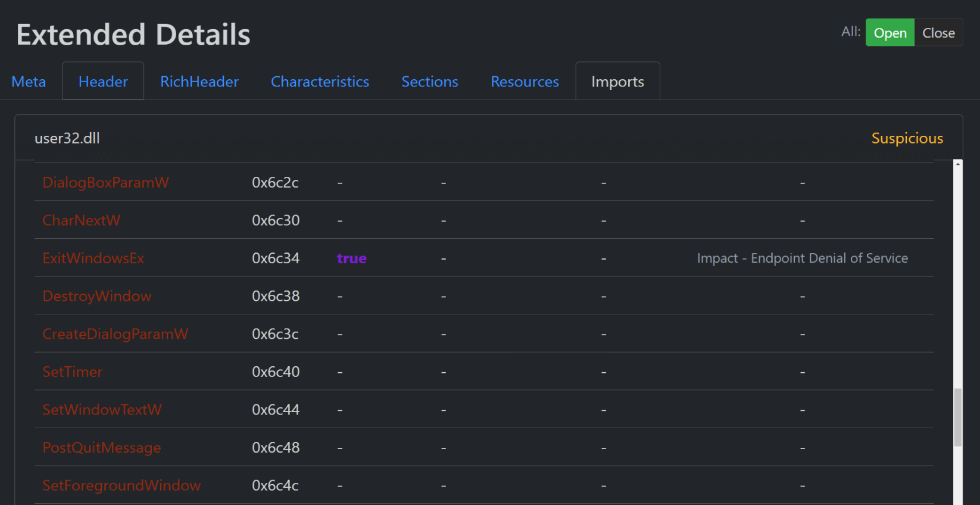
Task: Click address 0x6c40
Action: pos(276,372)
